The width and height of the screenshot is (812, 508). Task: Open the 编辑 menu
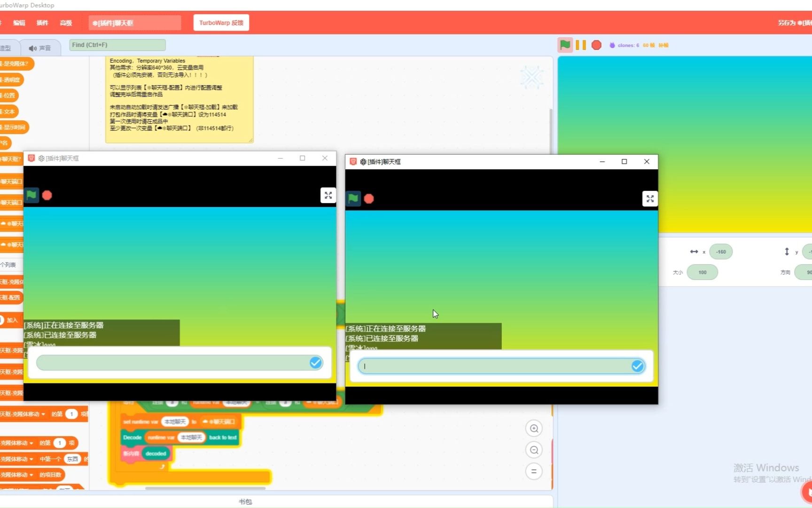click(x=19, y=23)
